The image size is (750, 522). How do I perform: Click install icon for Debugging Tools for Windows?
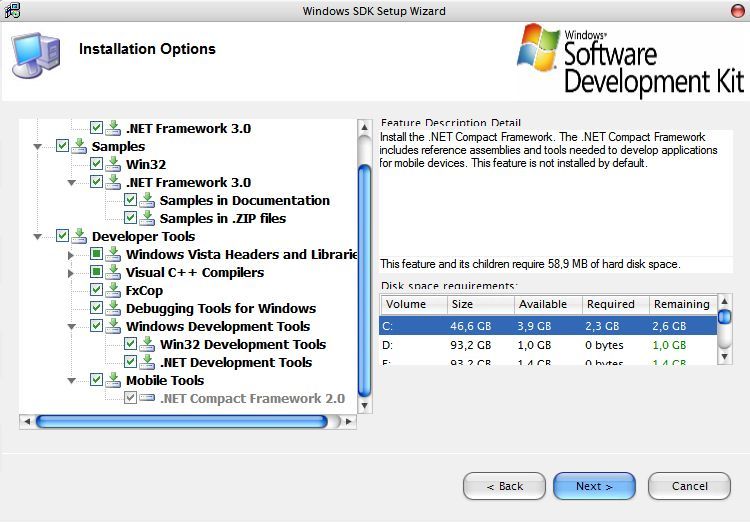(x=113, y=309)
